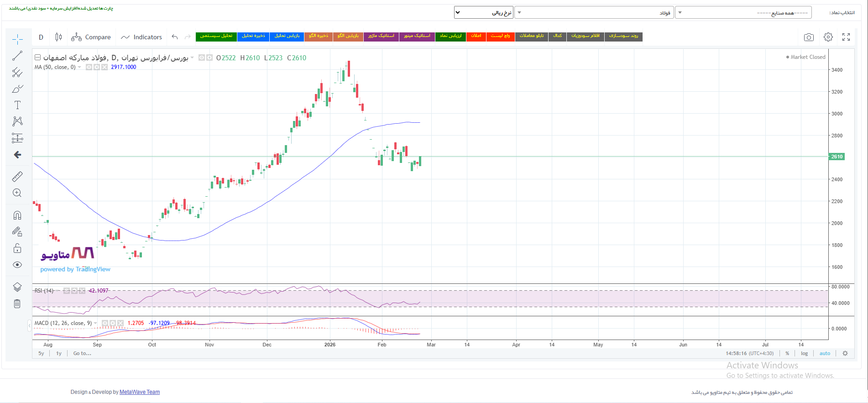Image resolution: width=868 pixels, height=403 pixels.
Task: Click the ذخیره تحلیل blue button
Action: coord(253,37)
